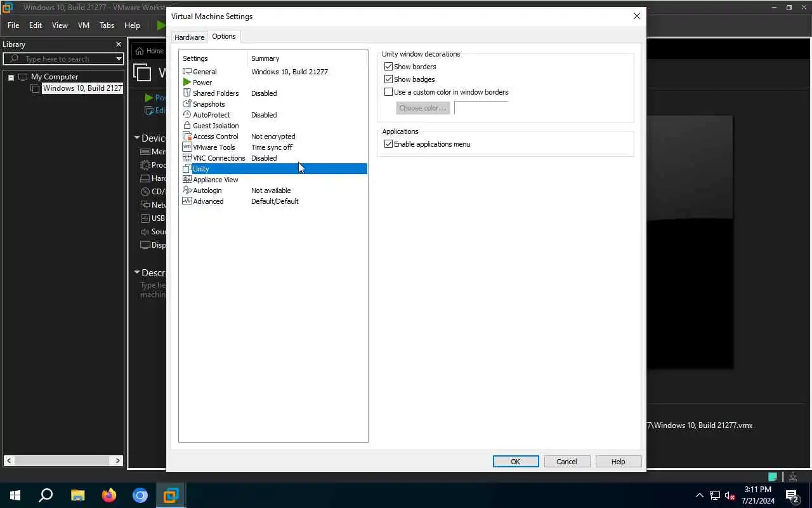
Task: Toggle Show borders checkbox
Action: (389, 67)
